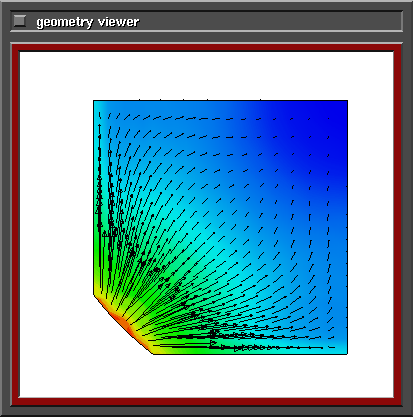Click the white background right of the geometry

click(x=371, y=224)
